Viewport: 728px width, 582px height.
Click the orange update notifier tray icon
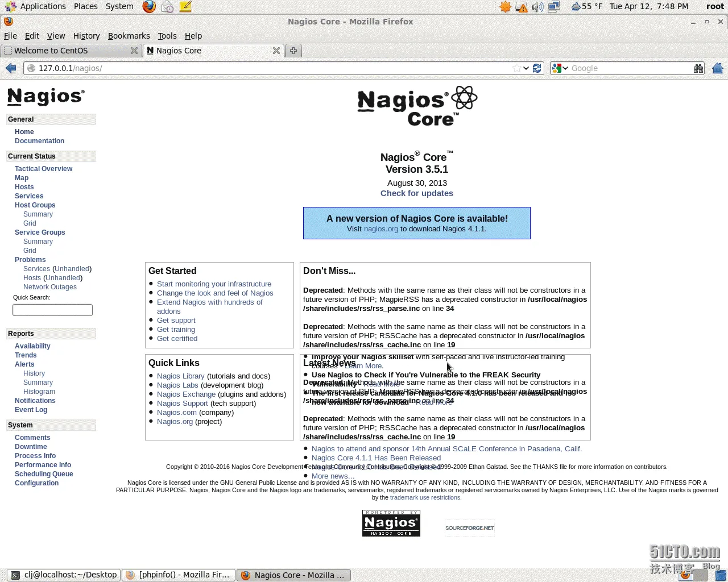click(x=505, y=7)
